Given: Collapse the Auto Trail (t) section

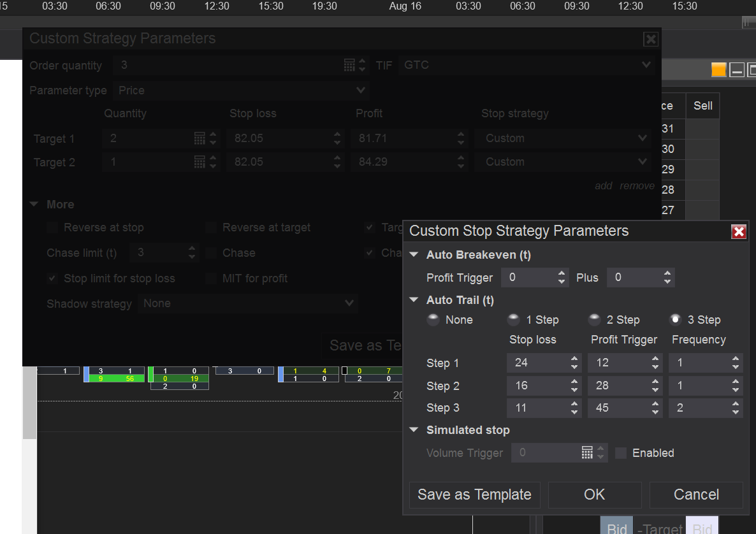Looking at the screenshot, I should [x=414, y=299].
